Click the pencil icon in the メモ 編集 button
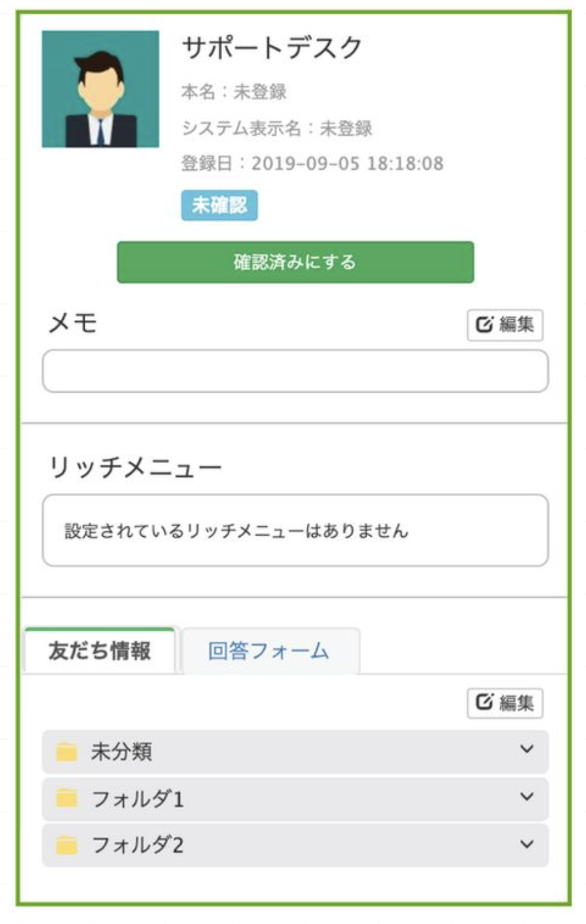 (x=485, y=324)
